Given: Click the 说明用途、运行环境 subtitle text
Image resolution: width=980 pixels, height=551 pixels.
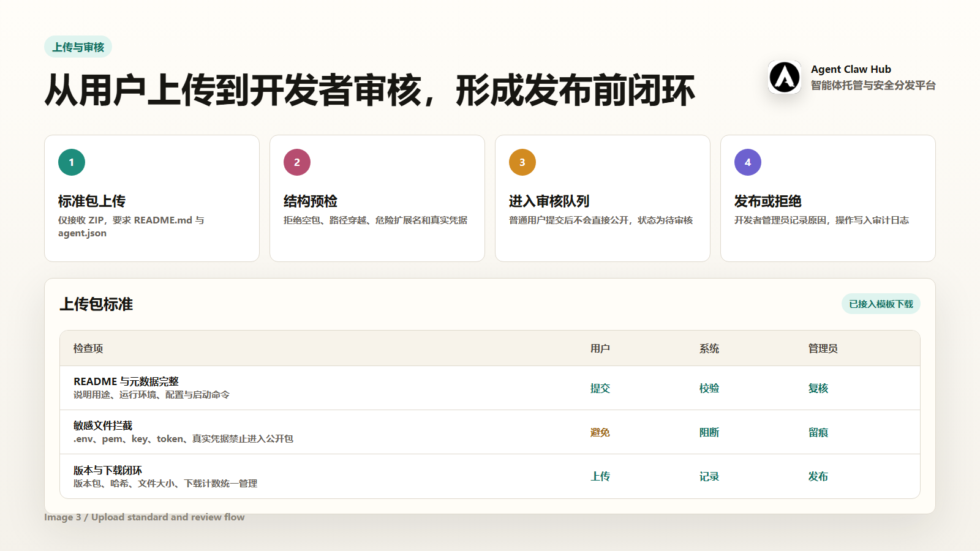Looking at the screenshot, I should pyautogui.click(x=151, y=395).
